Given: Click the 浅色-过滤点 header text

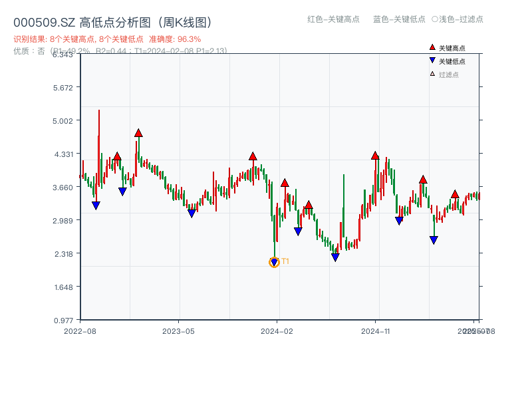Looking at the screenshot, I should (x=461, y=19).
